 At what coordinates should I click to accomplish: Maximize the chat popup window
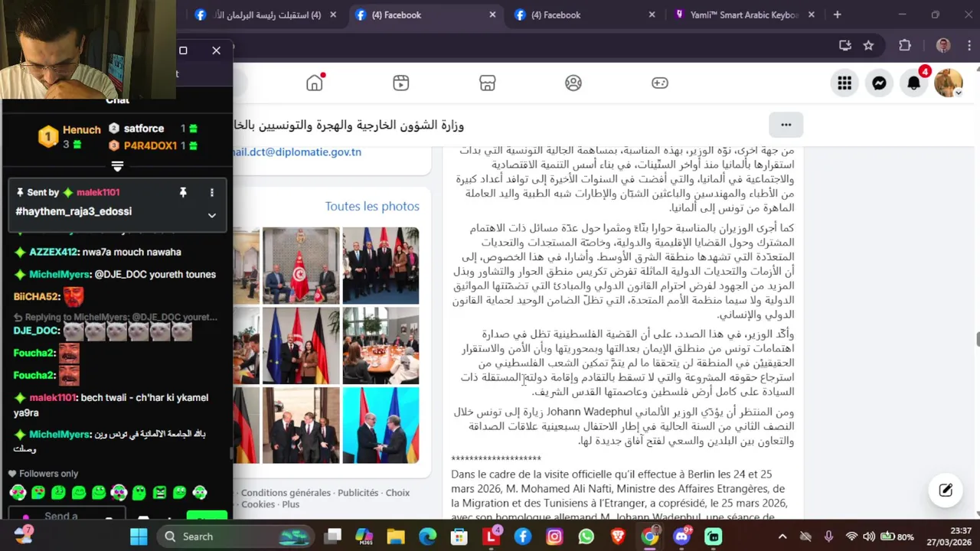(x=183, y=51)
